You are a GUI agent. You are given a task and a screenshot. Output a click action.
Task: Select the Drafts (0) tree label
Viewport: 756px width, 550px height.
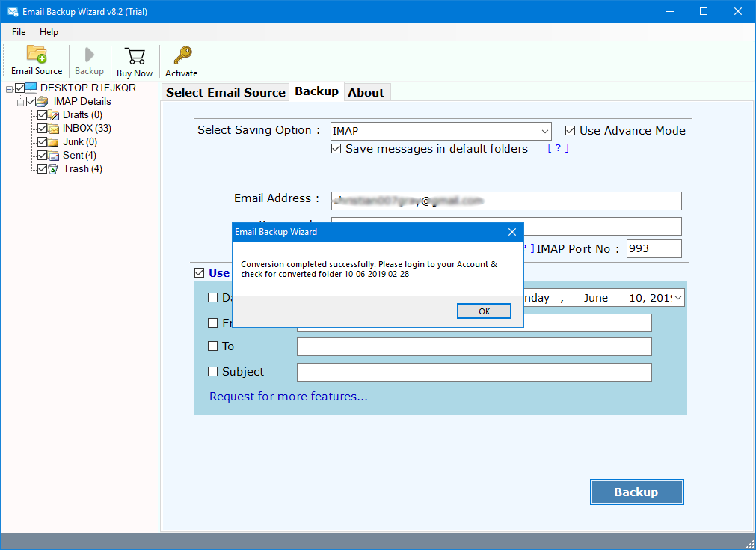click(82, 114)
